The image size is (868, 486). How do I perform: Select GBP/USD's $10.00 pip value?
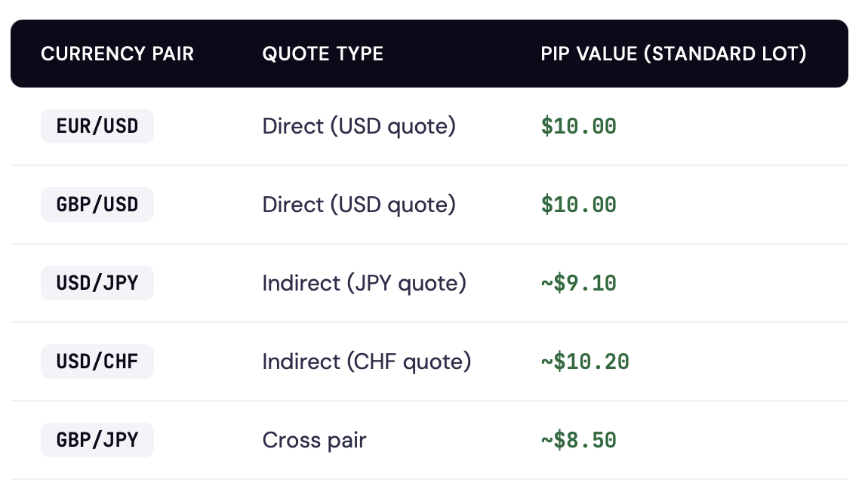tap(578, 205)
